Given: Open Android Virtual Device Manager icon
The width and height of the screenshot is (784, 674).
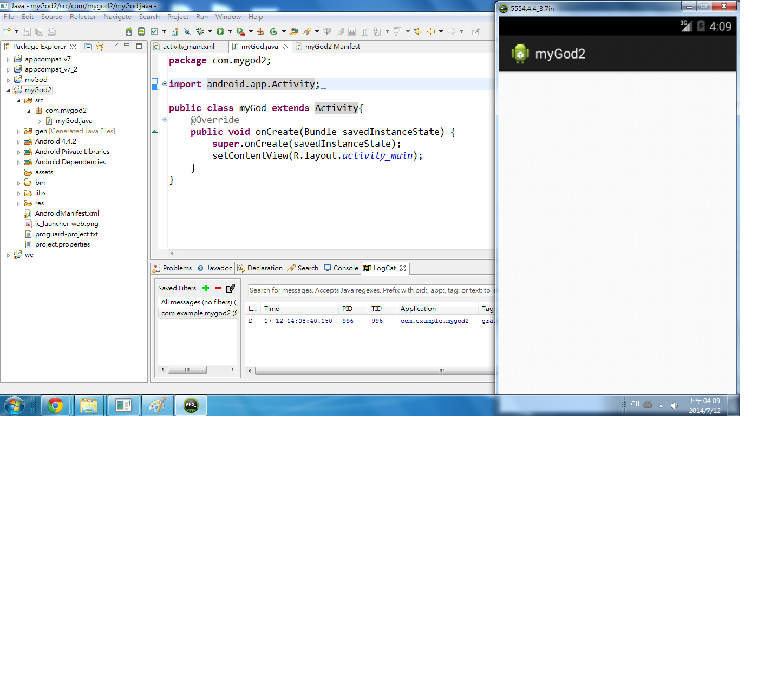Looking at the screenshot, I should [141, 31].
